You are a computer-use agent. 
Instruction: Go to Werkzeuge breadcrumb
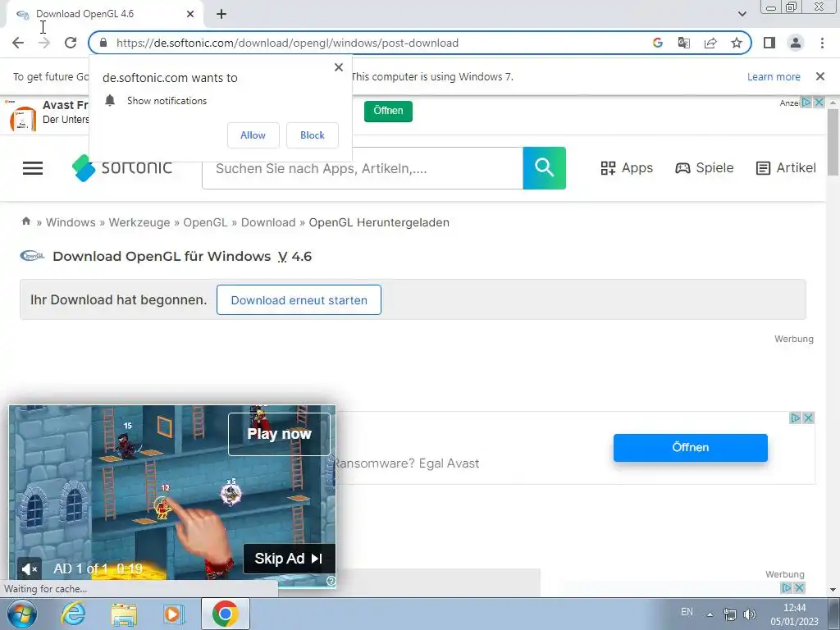pyautogui.click(x=139, y=222)
